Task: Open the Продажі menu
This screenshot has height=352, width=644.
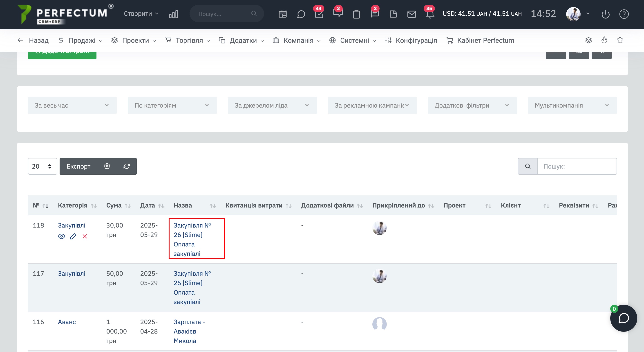Action: (81, 40)
